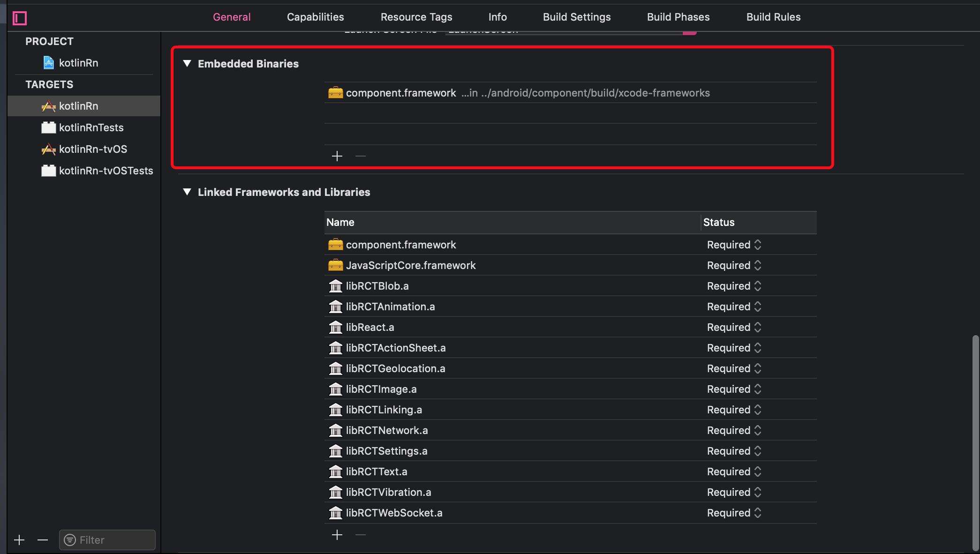This screenshot has width=980, height=554.
Task: Collapse the Linked Frameworks and Libraries section
Action: point(187,192)
